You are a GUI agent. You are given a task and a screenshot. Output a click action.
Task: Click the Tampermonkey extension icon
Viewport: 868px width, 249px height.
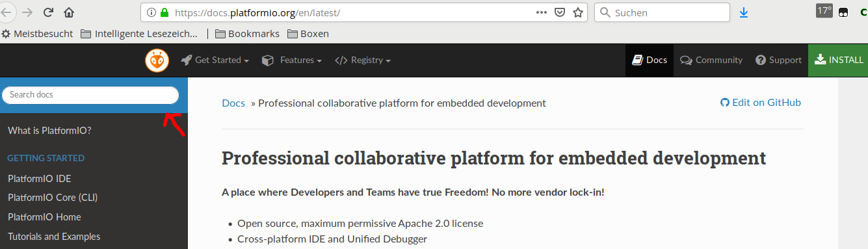[843, 12]
